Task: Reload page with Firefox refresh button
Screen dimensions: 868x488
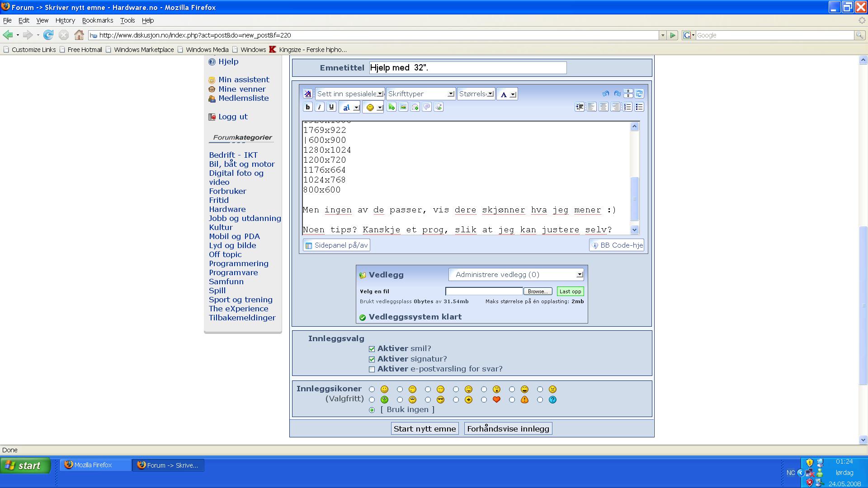Action: [48, 35]
